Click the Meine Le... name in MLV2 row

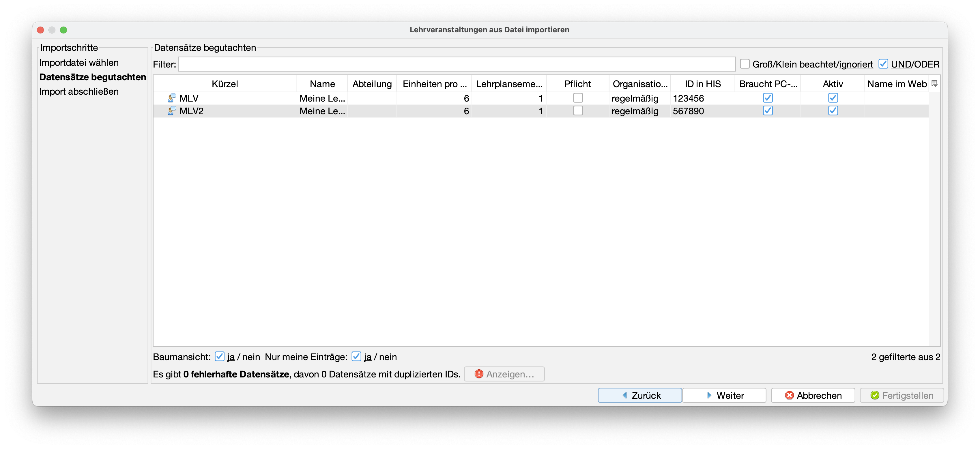point(322,111)
